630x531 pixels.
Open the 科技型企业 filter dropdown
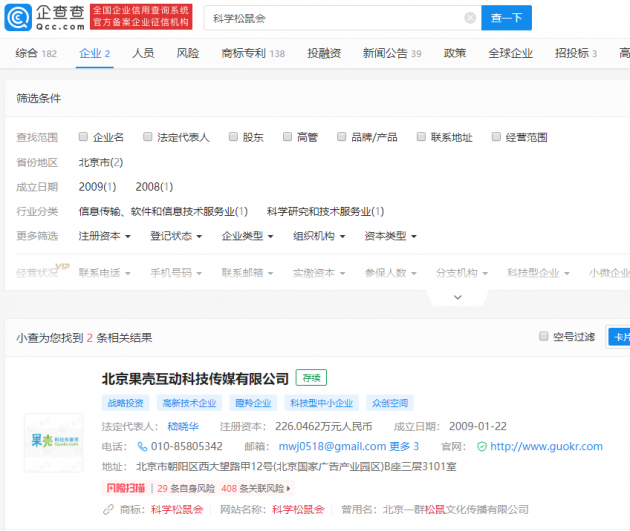(538, 273)
